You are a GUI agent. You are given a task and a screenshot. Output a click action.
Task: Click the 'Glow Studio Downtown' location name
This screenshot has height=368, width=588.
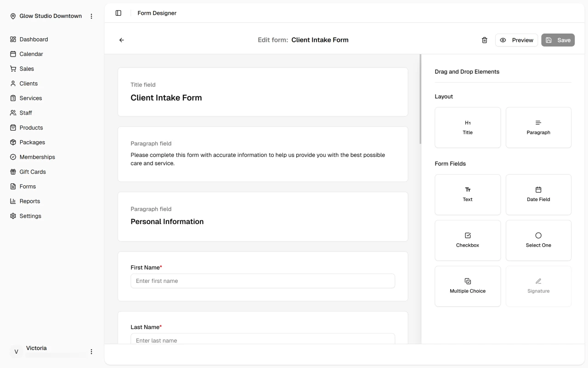point(51,16)
